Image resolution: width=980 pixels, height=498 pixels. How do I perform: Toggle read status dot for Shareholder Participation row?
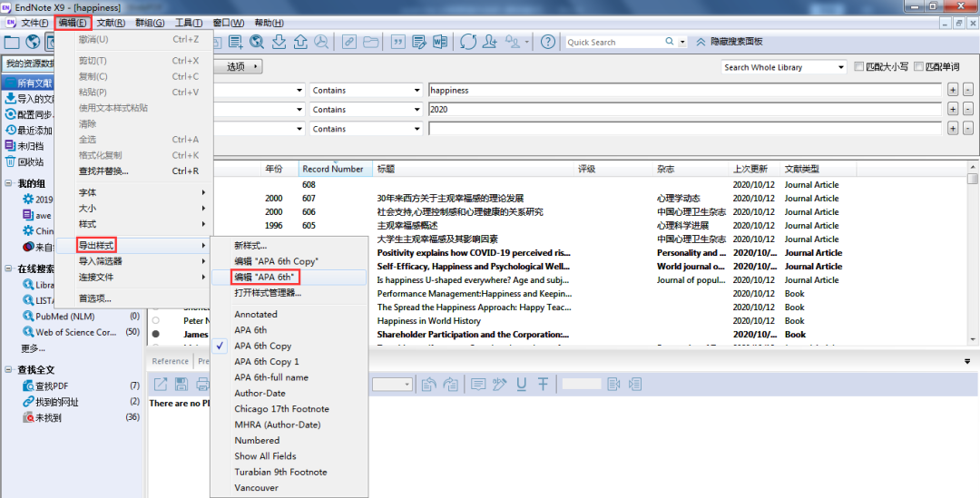[156, 335]
